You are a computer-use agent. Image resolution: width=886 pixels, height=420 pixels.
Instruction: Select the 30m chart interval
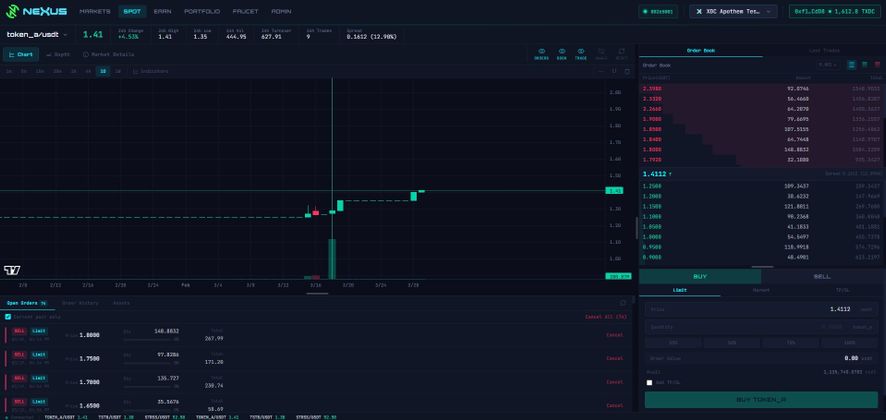57,71
